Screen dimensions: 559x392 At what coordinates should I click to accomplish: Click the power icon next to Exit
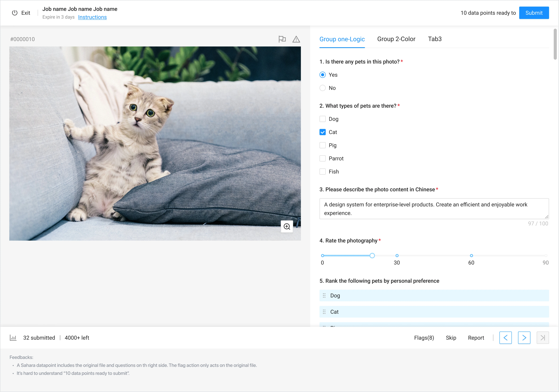(15, 13)
